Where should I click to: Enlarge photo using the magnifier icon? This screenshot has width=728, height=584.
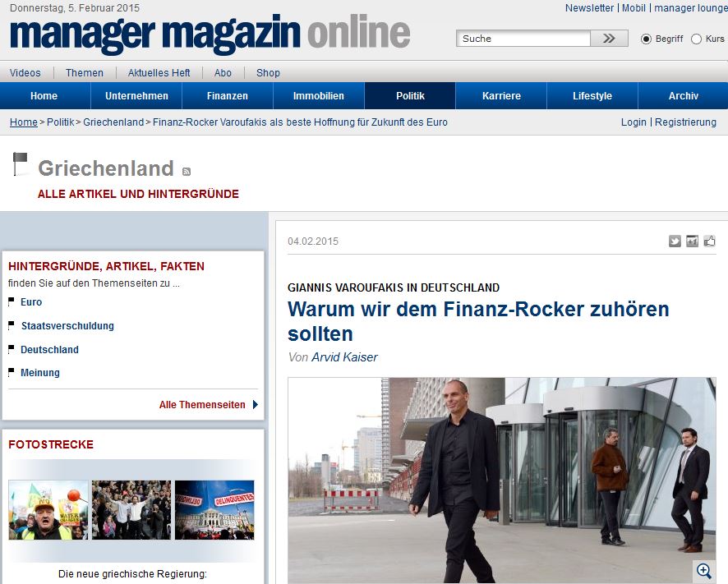click(703, 571)
